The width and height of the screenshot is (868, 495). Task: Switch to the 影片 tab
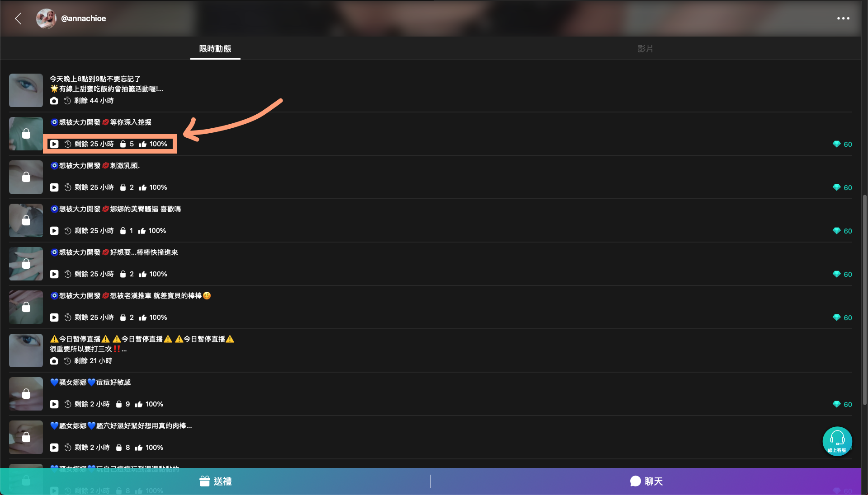click(x=646, y=49)
